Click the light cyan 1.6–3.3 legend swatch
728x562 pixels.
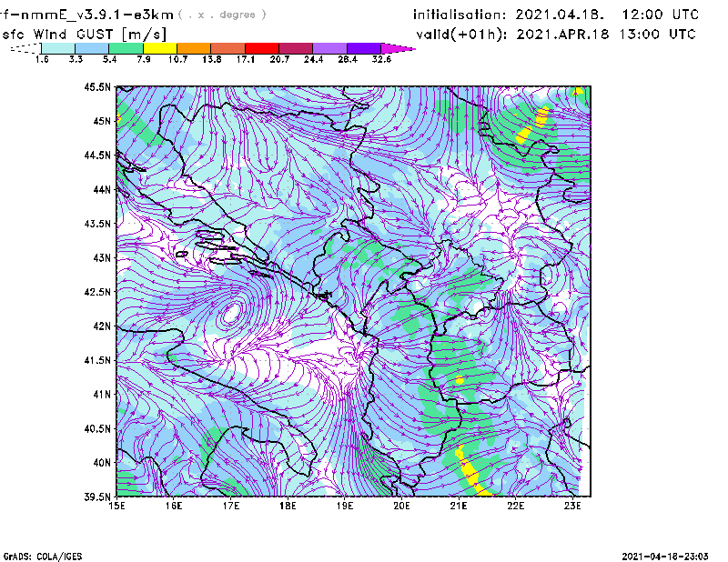coord(58,48)
